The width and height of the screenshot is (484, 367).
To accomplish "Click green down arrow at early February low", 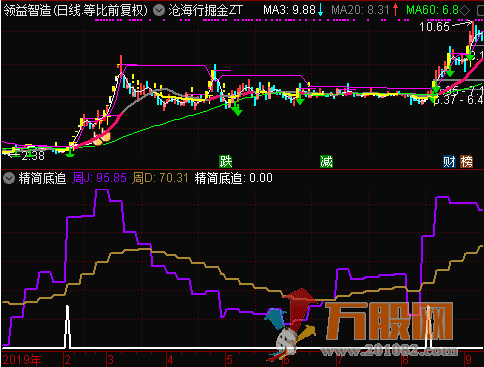I will [70, 152].
